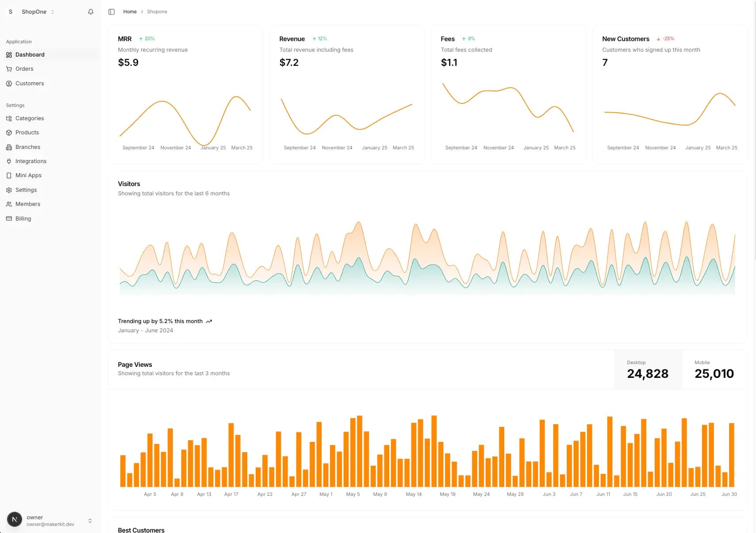Open the Settings menu item
756x533 pixels.
pos(26,190)
